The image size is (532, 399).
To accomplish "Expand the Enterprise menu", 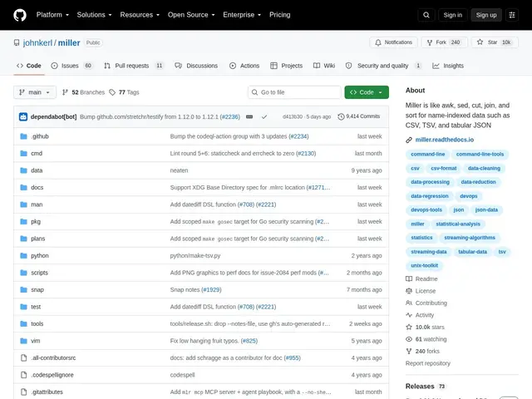I will point(242,15).
